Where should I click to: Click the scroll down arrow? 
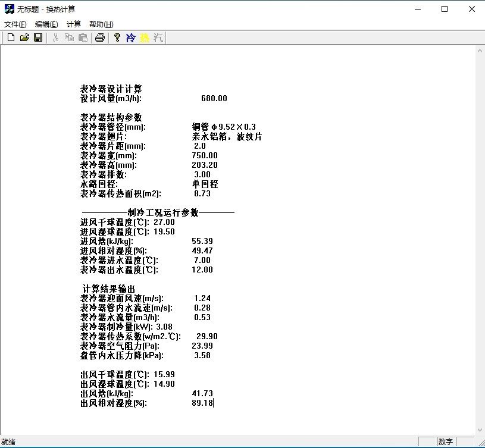point(480,430)
